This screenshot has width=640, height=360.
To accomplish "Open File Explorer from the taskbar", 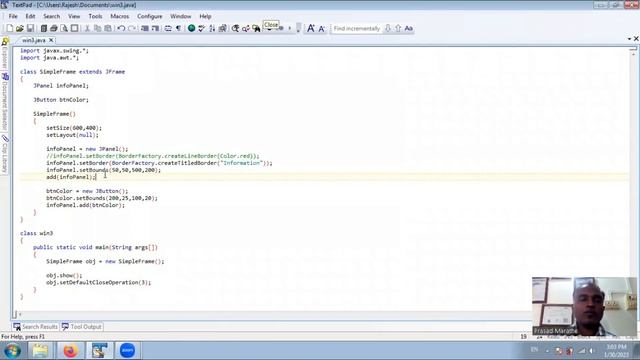I will pos(40,351).
